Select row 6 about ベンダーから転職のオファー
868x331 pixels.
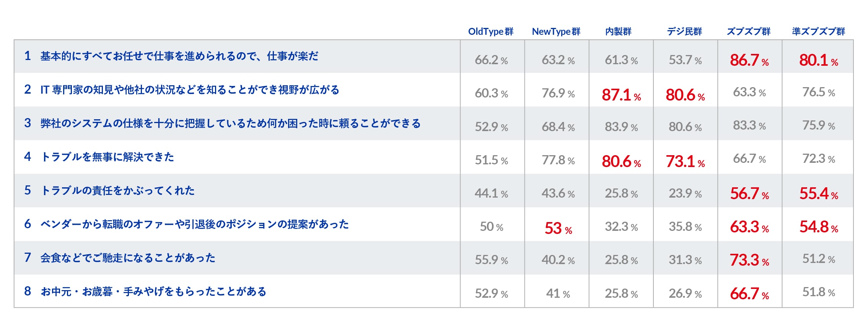(194, 224)
